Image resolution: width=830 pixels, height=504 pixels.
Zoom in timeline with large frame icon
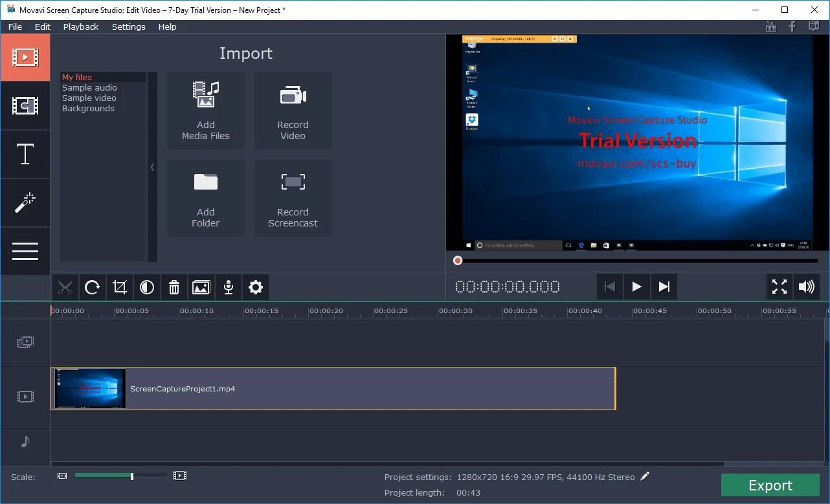(x=180, y=476)
